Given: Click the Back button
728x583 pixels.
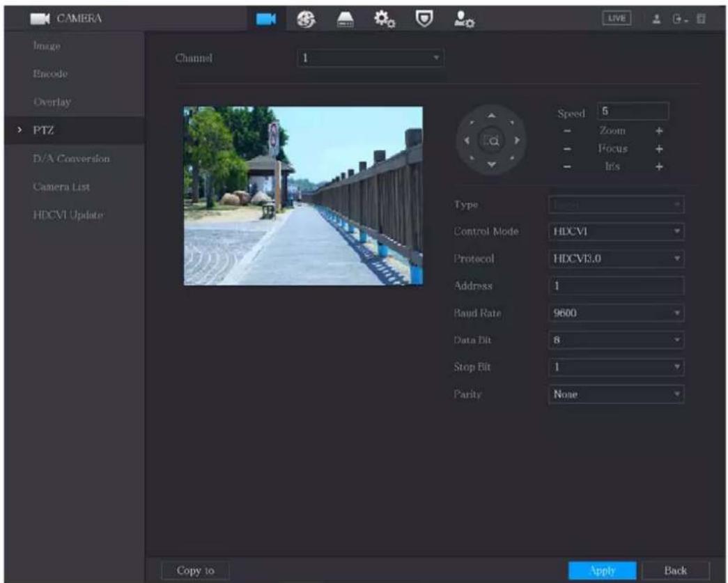Looking at the screenshot, I should 676,570.
